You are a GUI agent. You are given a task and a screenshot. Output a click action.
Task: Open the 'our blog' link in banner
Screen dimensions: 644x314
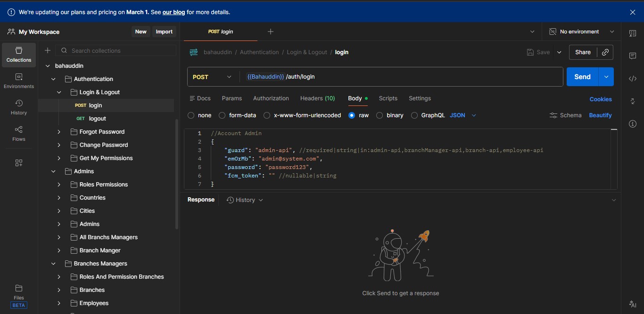tap(173, 12)
